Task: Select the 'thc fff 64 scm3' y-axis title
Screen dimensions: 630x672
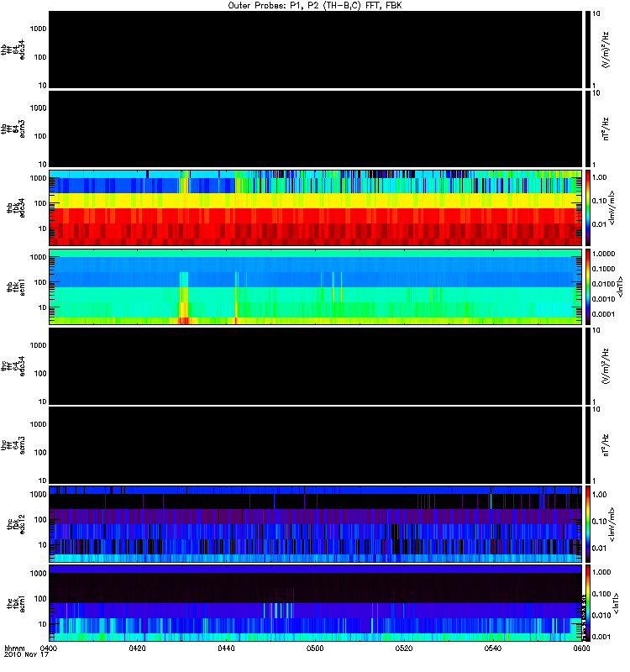Action: point(13,445)
